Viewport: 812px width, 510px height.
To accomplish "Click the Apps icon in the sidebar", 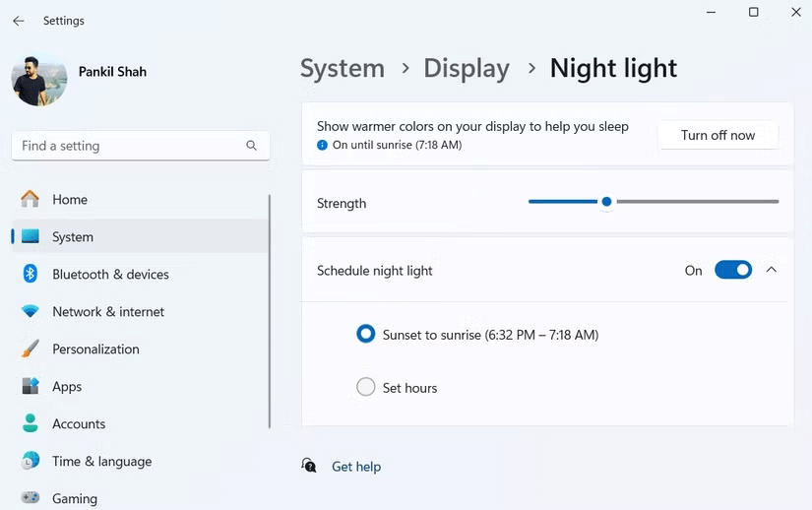I will click(31, 386).
